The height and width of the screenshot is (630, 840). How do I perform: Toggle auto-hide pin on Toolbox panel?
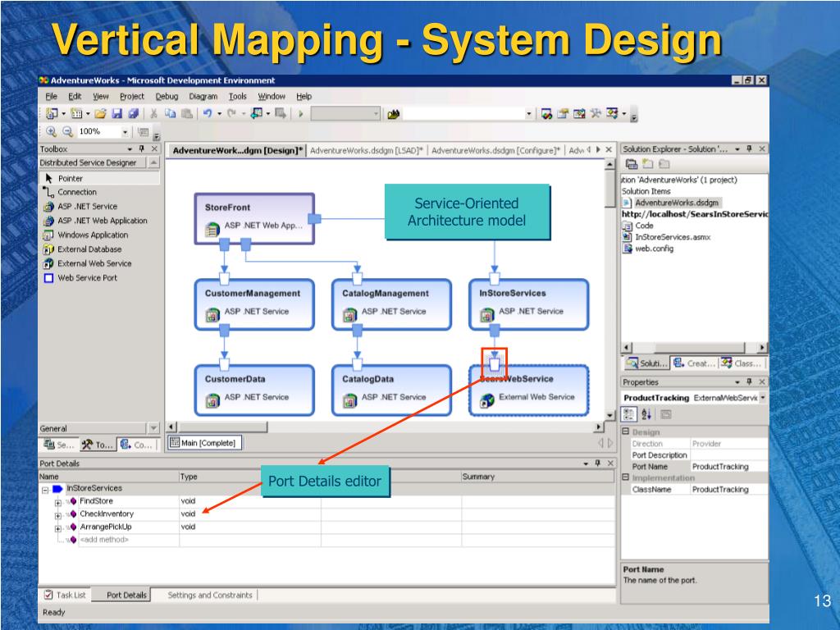(x=142, y=149)
